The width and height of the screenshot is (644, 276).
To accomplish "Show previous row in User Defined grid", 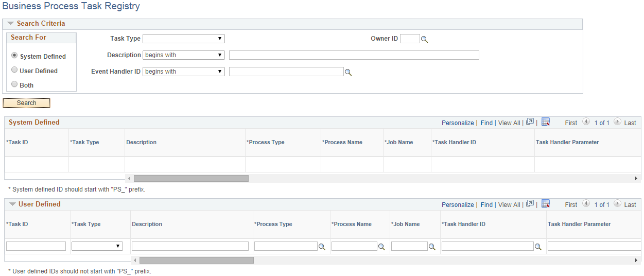I will [x=586, y=204].
